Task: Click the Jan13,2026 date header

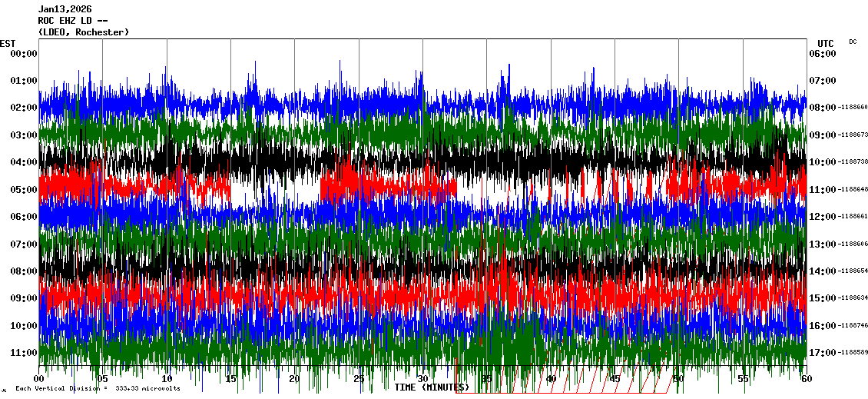Action: tap(65, 9)
